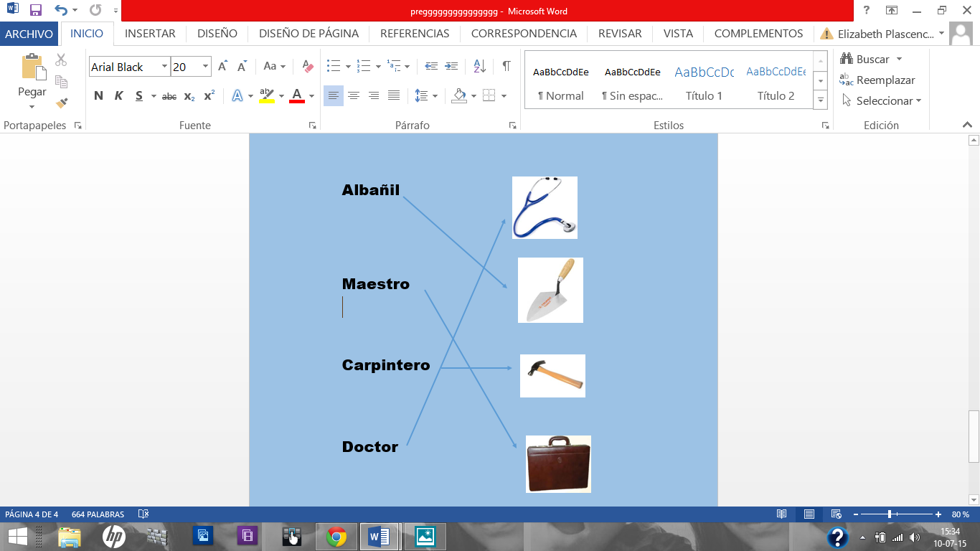Switch to the REFERENCIAS tab

point(415,34)
